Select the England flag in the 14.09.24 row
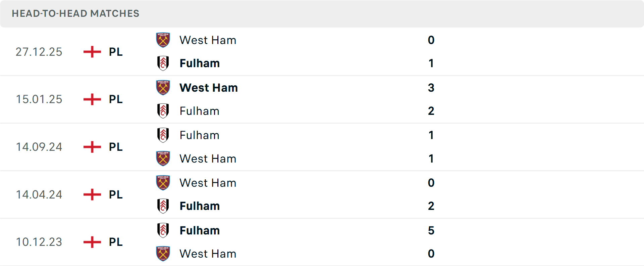Screen dimensions: 644x266 pos(91,147)
